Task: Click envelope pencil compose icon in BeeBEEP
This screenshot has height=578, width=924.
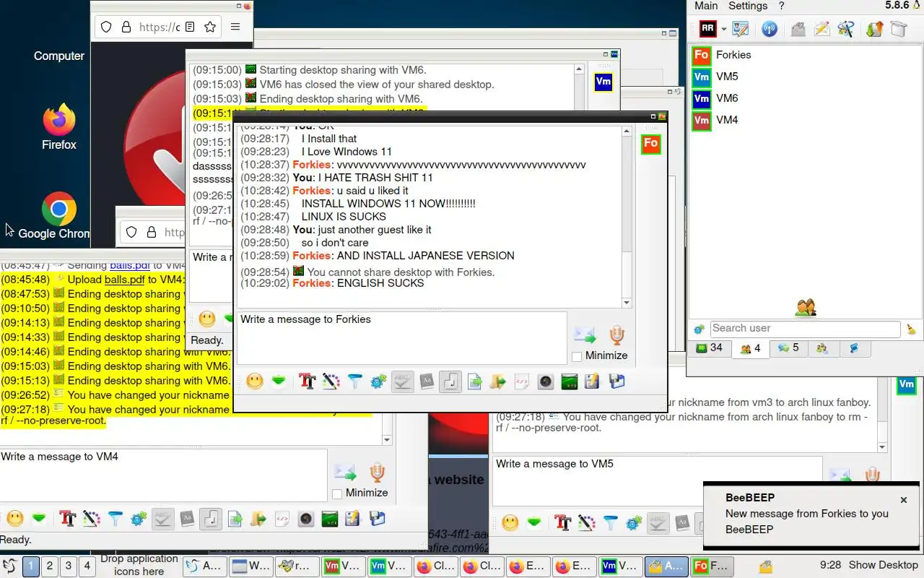Action: point(821,29)
